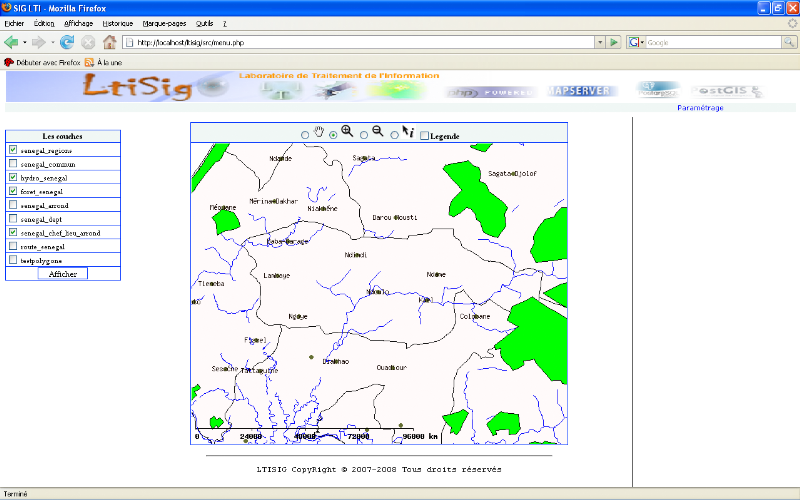Click the green Go arrow beside address bar
Screen dimensions: 800x500
click(613, 42)
